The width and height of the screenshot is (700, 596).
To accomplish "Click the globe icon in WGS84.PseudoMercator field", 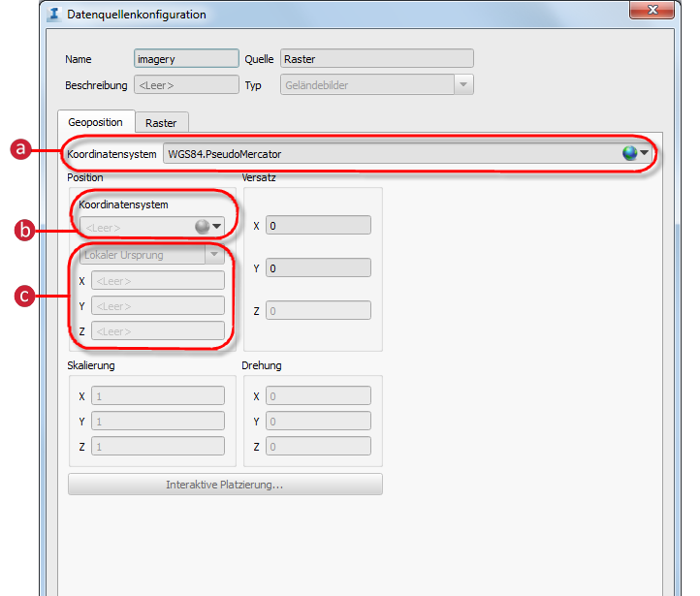I will [x=629, y=153].
